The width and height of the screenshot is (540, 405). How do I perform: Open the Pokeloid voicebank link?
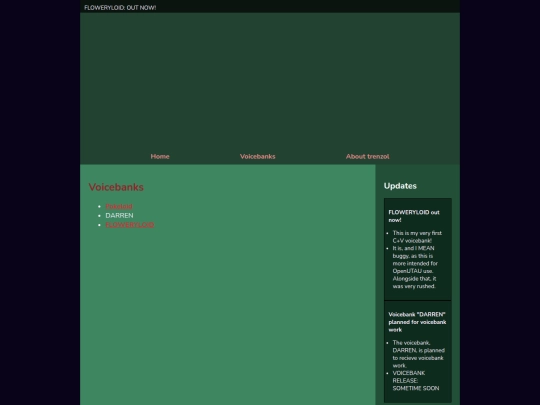119,206
